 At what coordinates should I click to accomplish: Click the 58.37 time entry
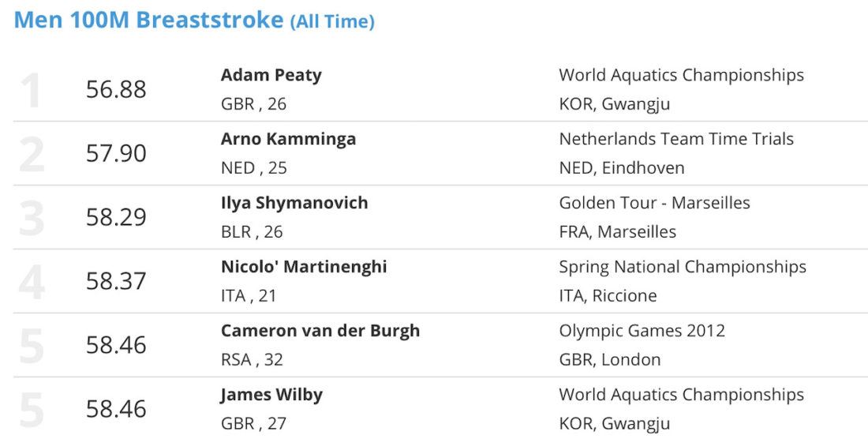[116, 281]
